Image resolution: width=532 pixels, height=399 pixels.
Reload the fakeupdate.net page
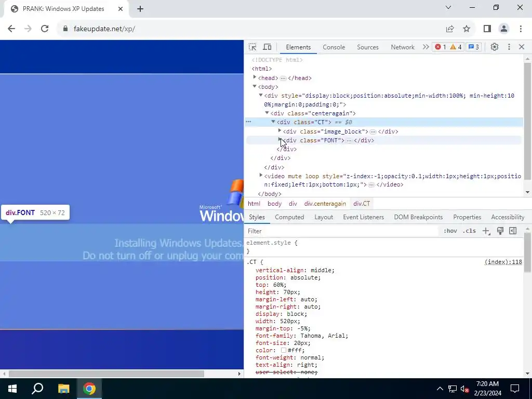tap(45, 29)
